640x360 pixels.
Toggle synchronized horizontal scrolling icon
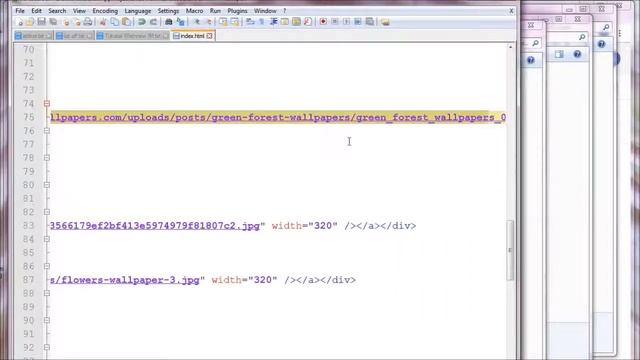point(235,22)
